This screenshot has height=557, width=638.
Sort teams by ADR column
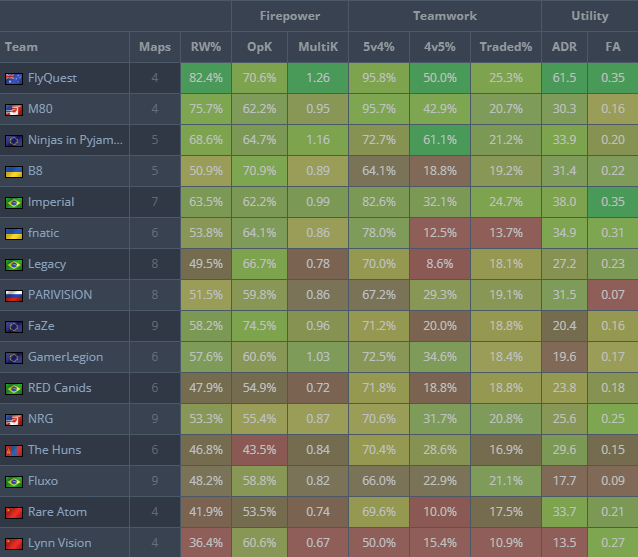coord(563,46)
